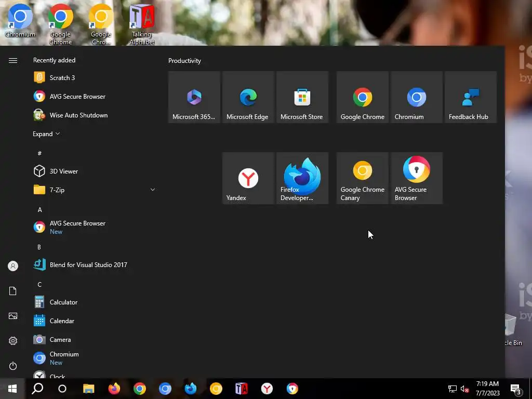Click the # letter header
532x399 pixels.
coord(39,153)
